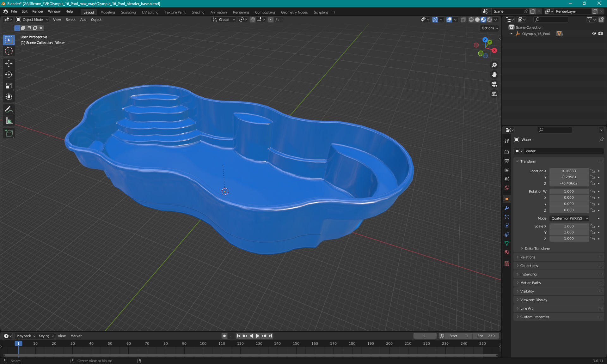Screen dimensions: 607x364
Task: Select the Move tool in toolbar
Action: (9, 63)
